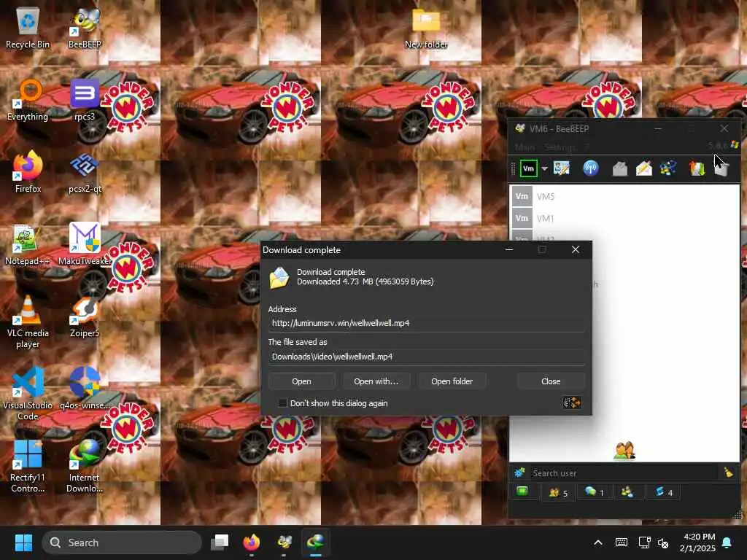Click the Close button in download dialog
This screenshot has height=560, width=747.
point(551,381)
